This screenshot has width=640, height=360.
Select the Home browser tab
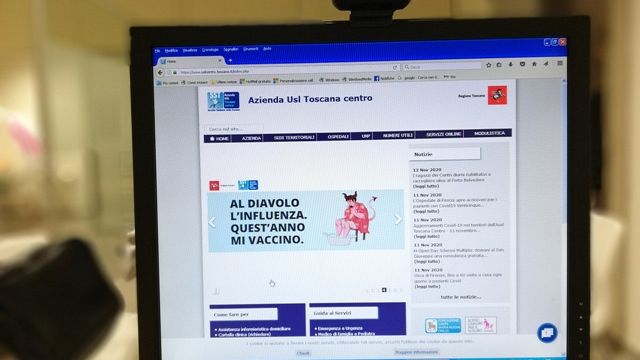point(190,61)
